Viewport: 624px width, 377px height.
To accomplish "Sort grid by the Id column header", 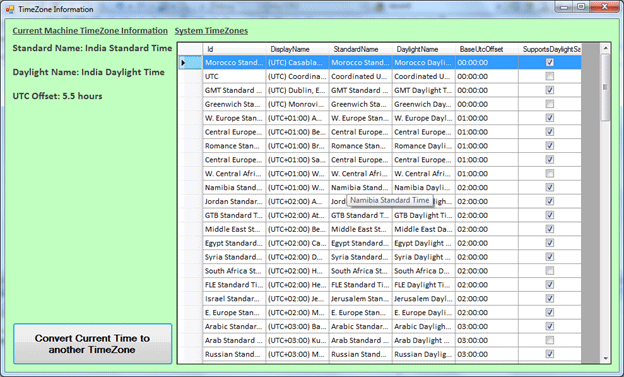I will point(234,49).
